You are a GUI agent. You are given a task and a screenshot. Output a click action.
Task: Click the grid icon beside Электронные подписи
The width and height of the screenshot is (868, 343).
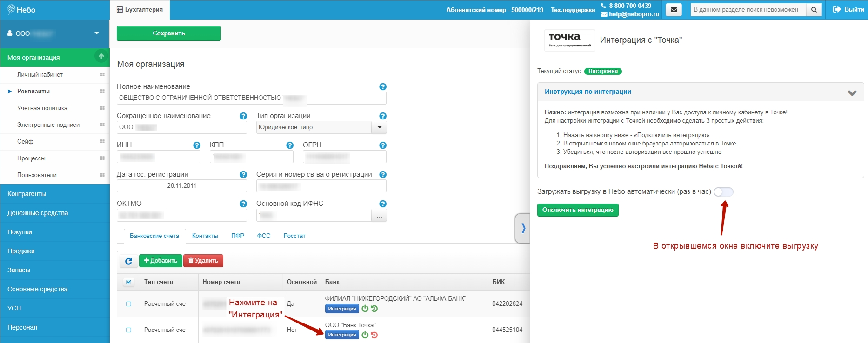pos(102,125)
